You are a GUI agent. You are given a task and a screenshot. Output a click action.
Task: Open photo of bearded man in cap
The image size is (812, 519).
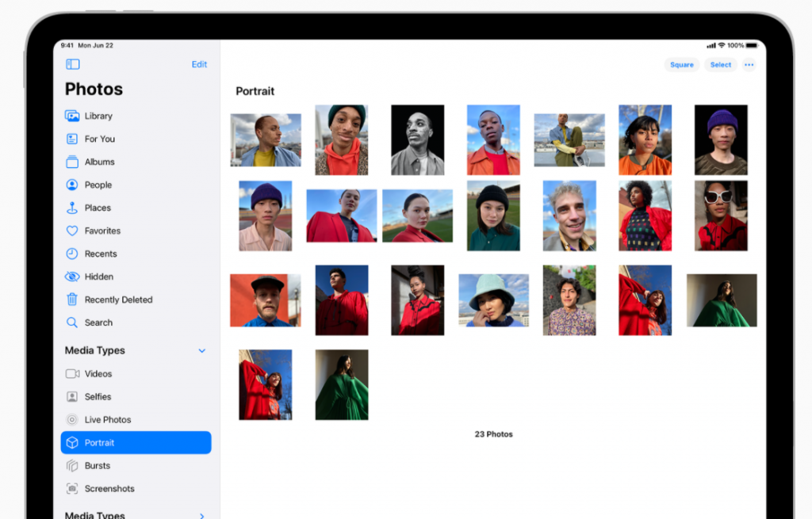[x=265, y=300]
